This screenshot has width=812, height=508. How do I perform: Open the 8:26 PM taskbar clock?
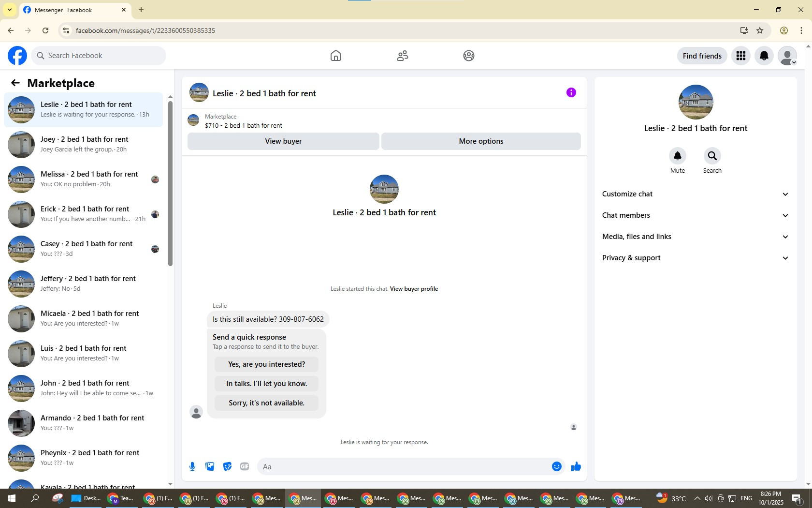point(771,498)
